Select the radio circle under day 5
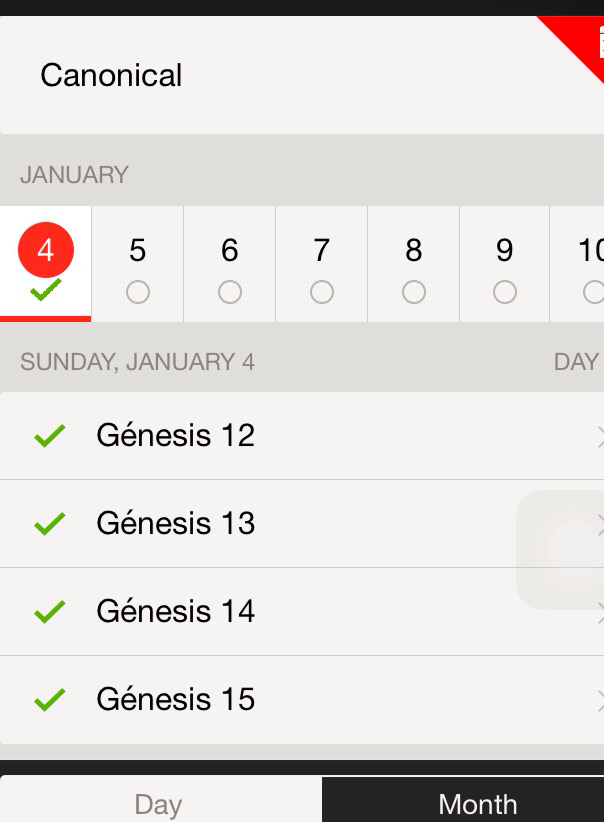Screen dimensions: 604x822 [138, 292]
